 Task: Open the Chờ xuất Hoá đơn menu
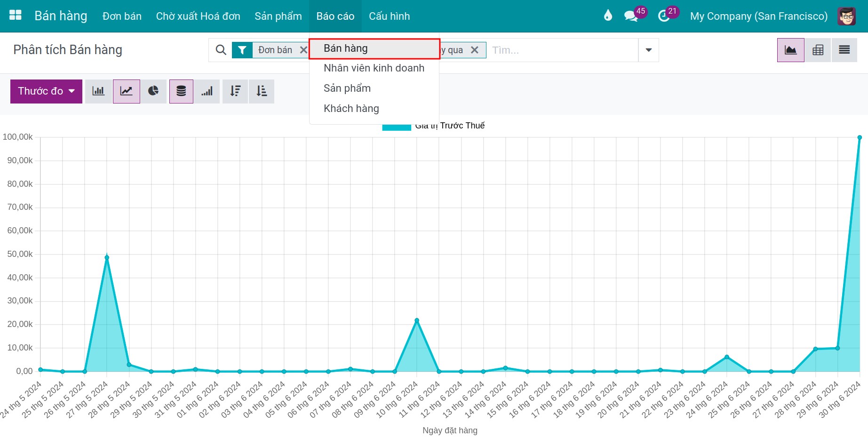tap(198, 16)
